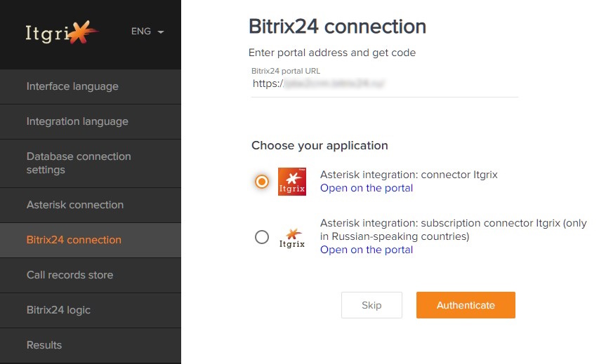Screen dimensions: 599x364
Task: Select Bitrix24 connection in the sidebar
Action: [x=91, y=241]
